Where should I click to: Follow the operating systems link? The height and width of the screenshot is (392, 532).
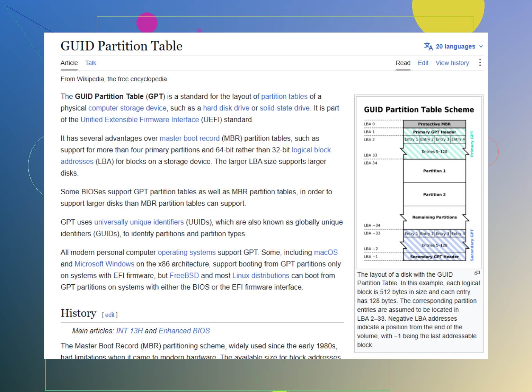(x=187, y=252)
